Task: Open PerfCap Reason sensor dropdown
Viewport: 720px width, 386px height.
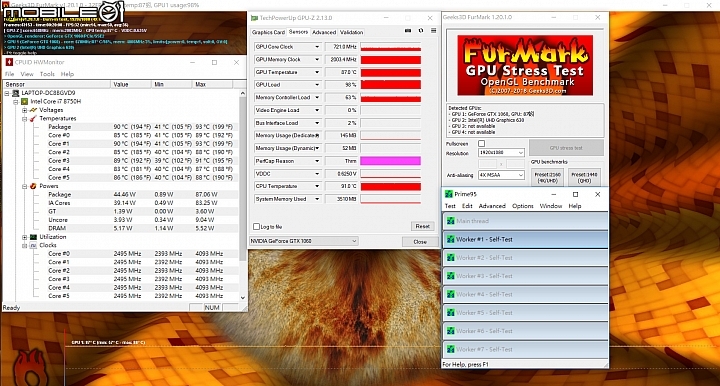Action: (x=317, y=161)
